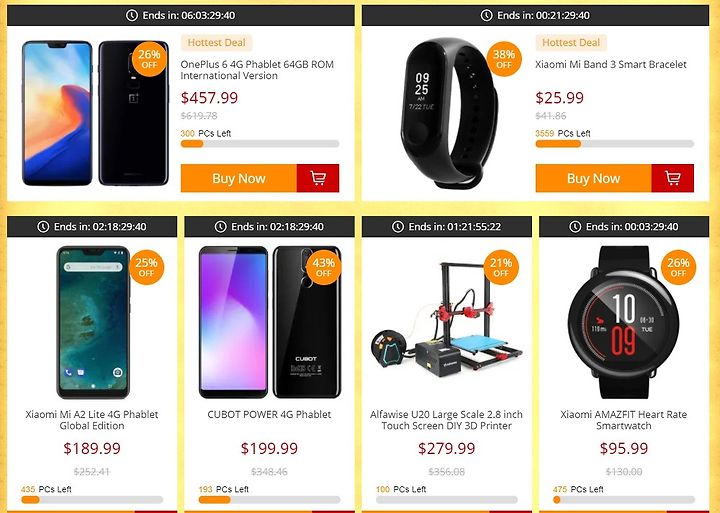The height and width of the screenshot is (513, 720).
Task: Click stock progress bar for Mi Band 3
Action: coord(614,144)
